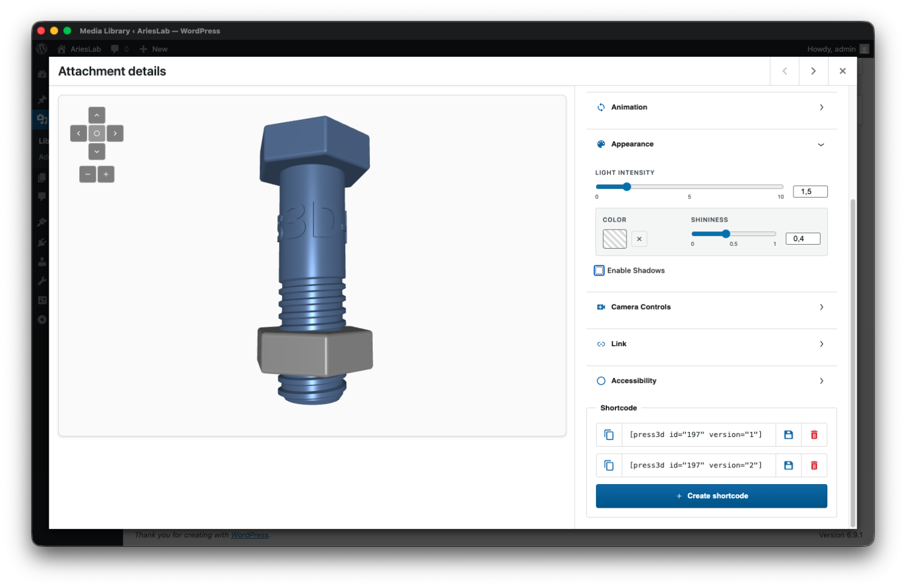The width and height of the screenshot is (906, 588).
Task: Close the Attachment details dialog
Action: [843, 71]
